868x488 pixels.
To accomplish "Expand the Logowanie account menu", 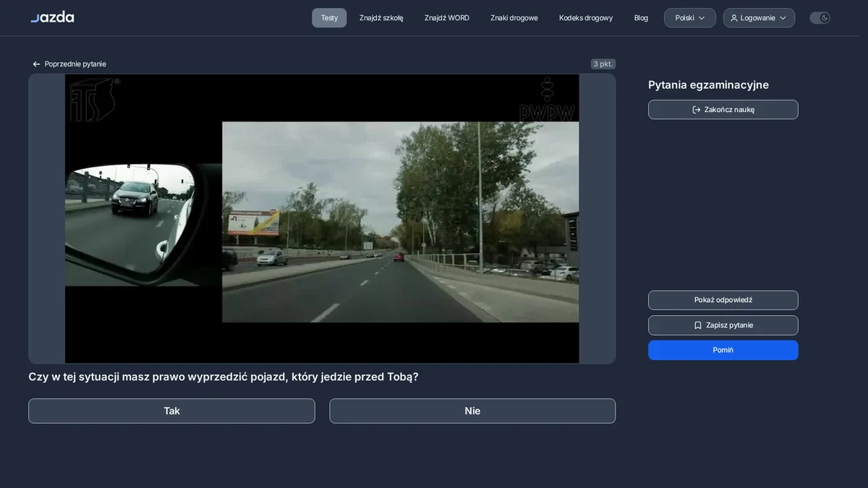I will pyautogui.click(x=759, y=18).
